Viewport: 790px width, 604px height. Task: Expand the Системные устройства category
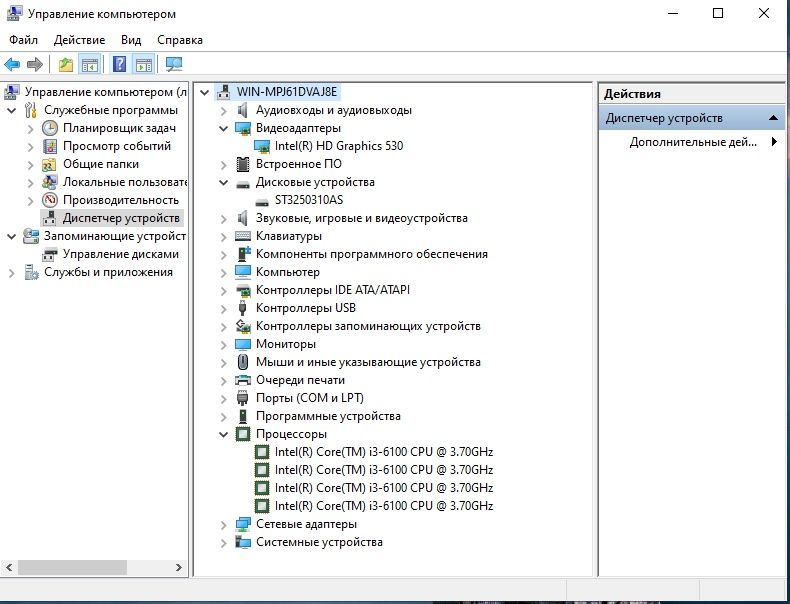click(224, 543)
